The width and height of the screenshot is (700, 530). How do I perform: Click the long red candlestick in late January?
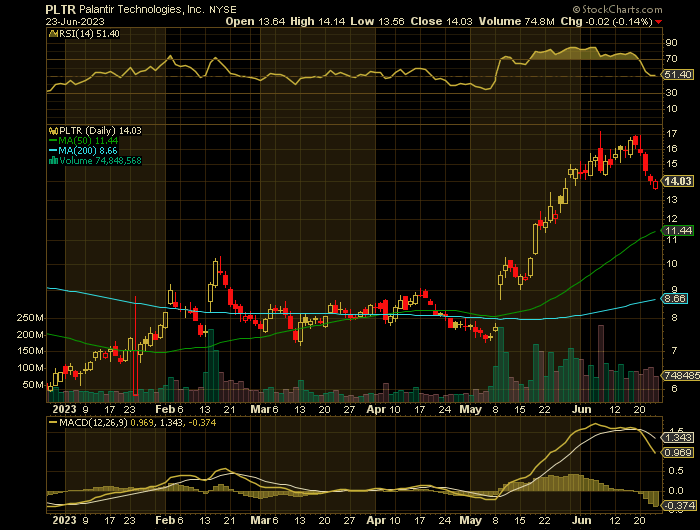tap(136, 346)
